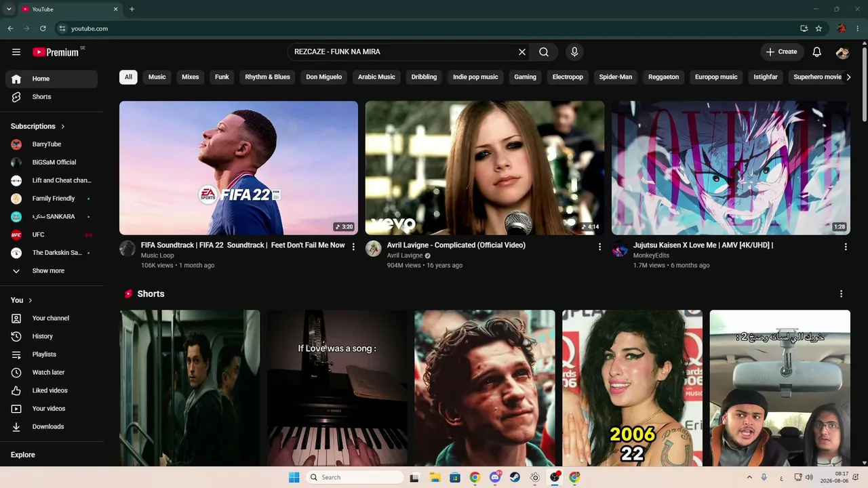Click the Music Loop channel name
Viewport: 868px width, 488px height.
click(157, 256)
